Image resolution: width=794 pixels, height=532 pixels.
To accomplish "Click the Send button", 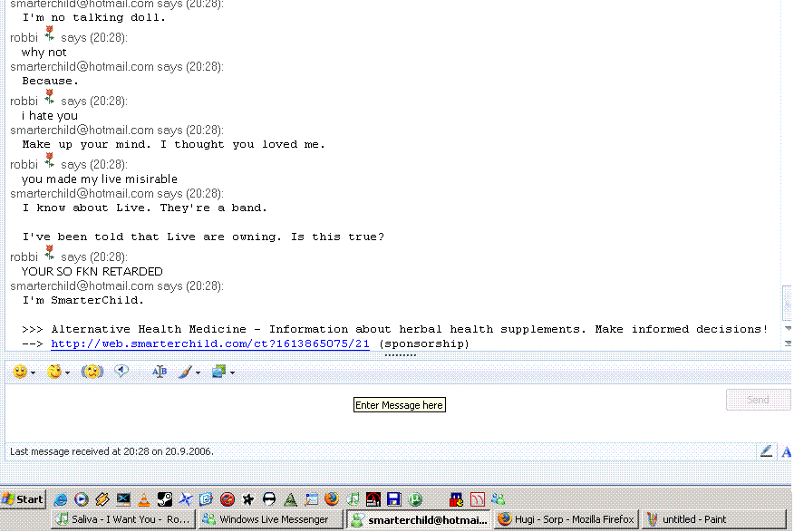I will point(758,400).
